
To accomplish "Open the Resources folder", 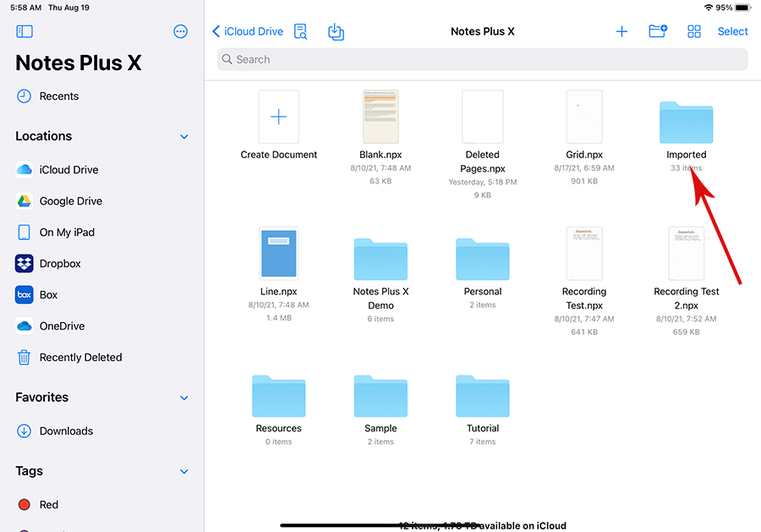I will (278, 396).
